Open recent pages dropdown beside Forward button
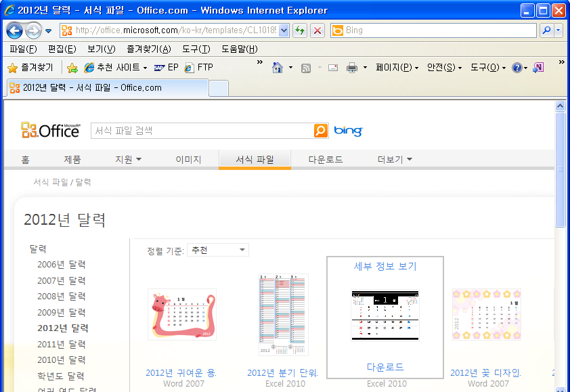This screenshot has height=392, width=570. (x=48, y=31)
